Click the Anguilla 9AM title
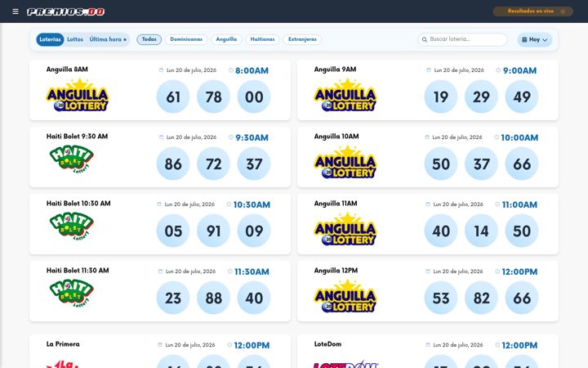This screenshot has height=368, width=588. pos(336,70)
